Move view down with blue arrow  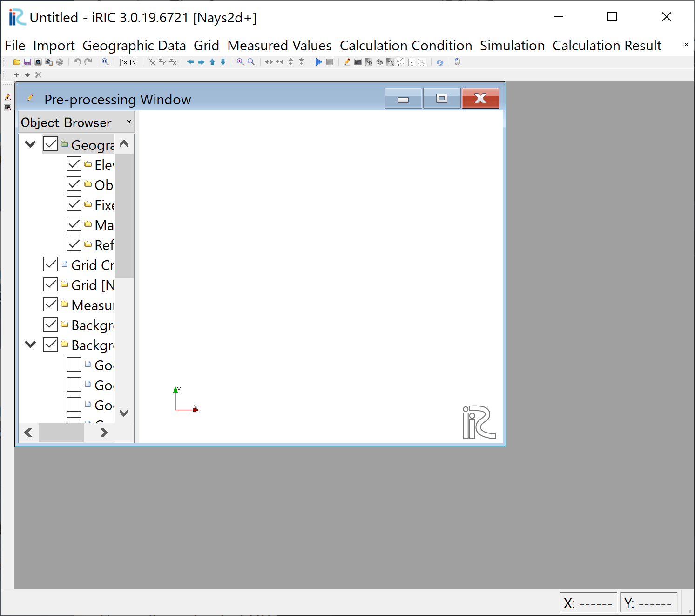pos(223,62)
